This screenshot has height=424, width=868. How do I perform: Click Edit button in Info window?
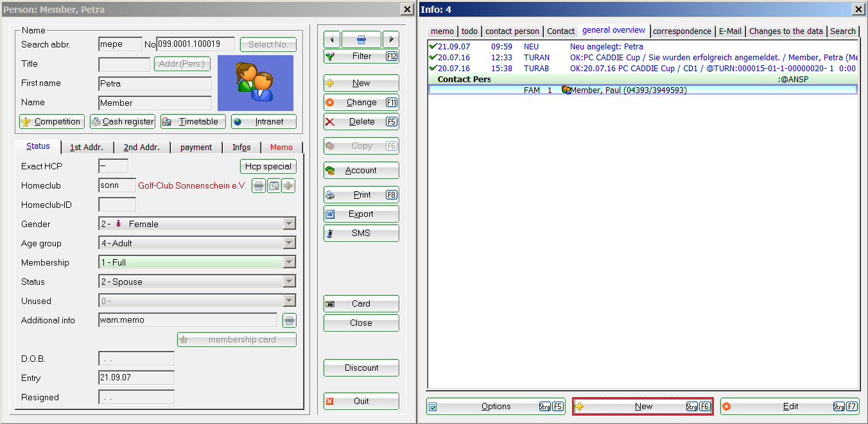[789, 407]
